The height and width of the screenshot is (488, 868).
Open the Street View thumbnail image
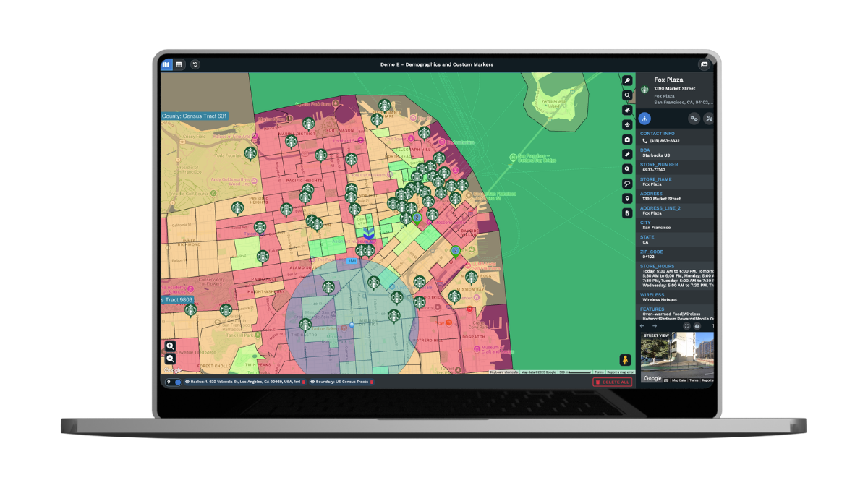(676, 356)
